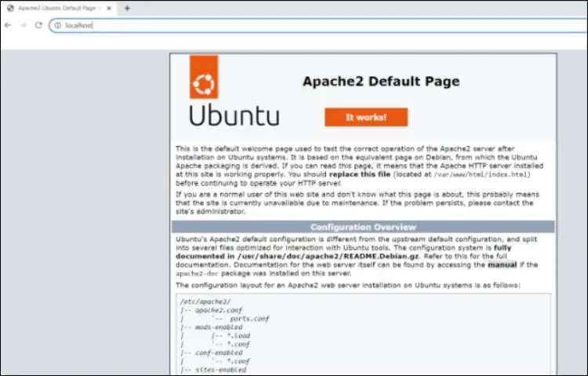Viewport: 588px width, 376px height.
Task: Click the '*.load' tree entry
Action: [x=238, y=336]
